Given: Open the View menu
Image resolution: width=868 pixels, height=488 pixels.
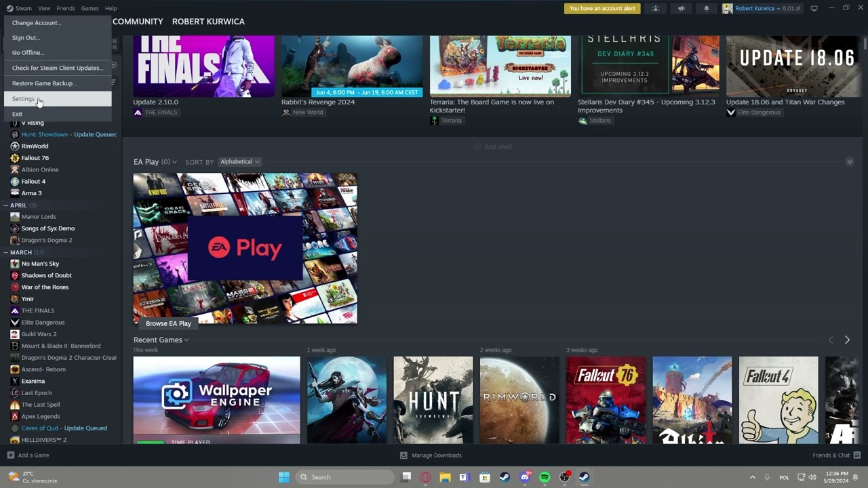Looking at the screenshot, I should [x=44, y=8].
